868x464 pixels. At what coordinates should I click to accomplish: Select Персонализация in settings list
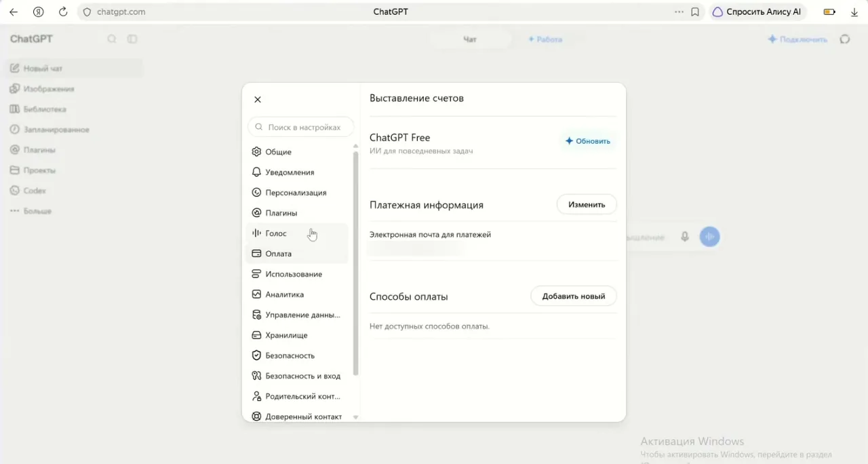pyautogui.click(x=297, y=193)
